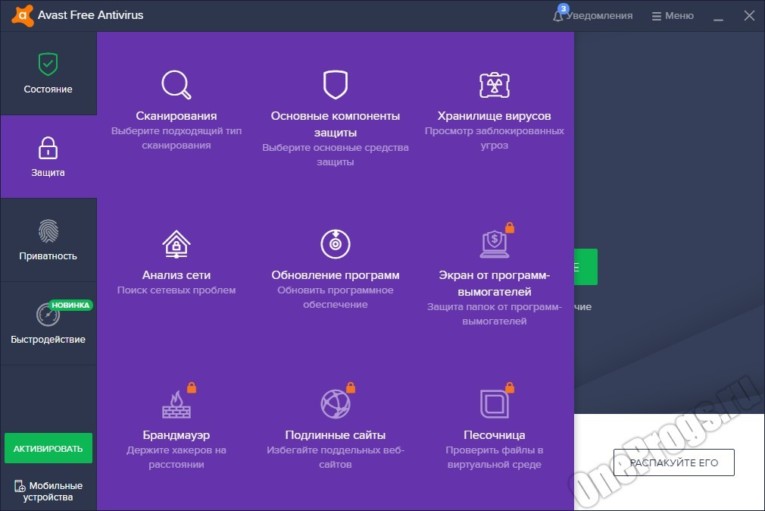Click the Состояние green shield icon
Image resolution: width=765 pixels, height=511 pixels.
coord(48,64)
